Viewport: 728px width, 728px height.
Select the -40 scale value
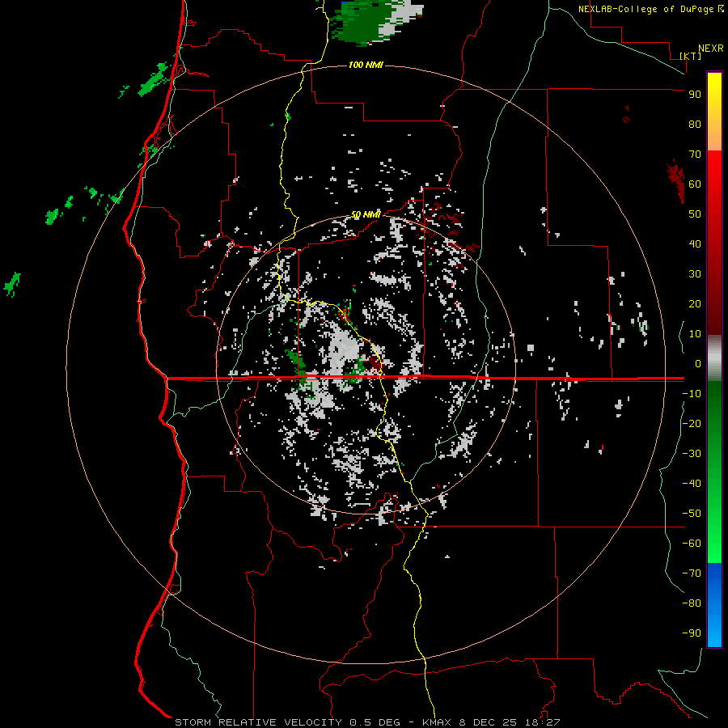click(x=692, y=484)
